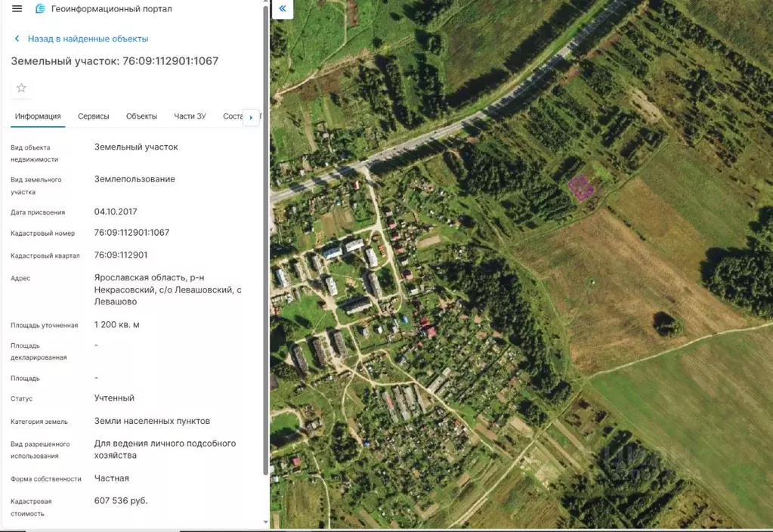Image resolution: width=773 pixels, height=532 pixels.
Task: Click the value Земли населенных пунктов
Action: tap(152, 421)
